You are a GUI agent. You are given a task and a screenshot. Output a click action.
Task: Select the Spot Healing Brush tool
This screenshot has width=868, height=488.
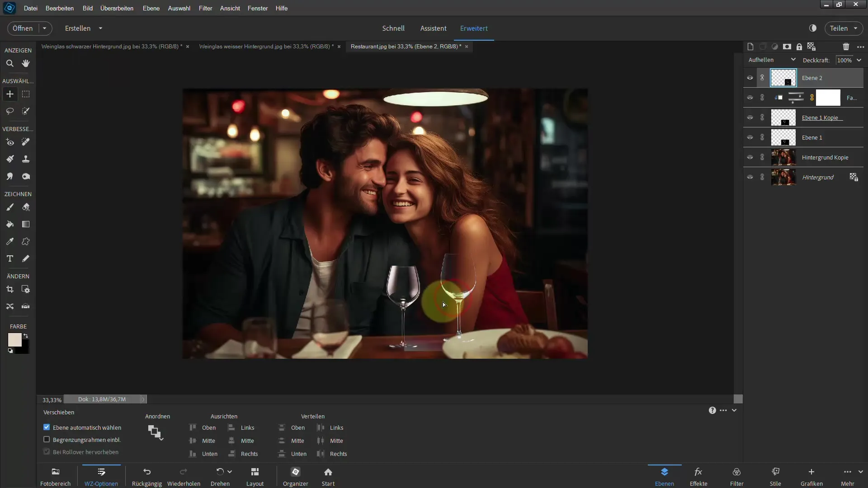pyautogui.click(x=26, y=142)
